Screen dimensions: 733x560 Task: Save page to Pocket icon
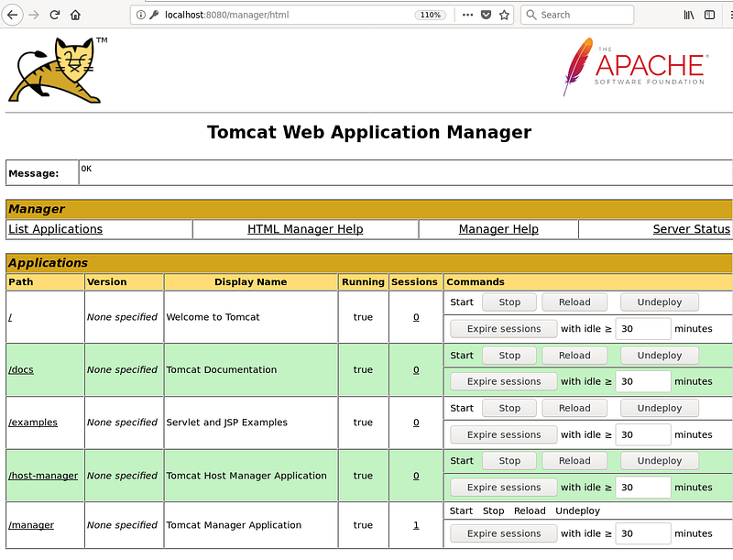[x=487, y=15]
